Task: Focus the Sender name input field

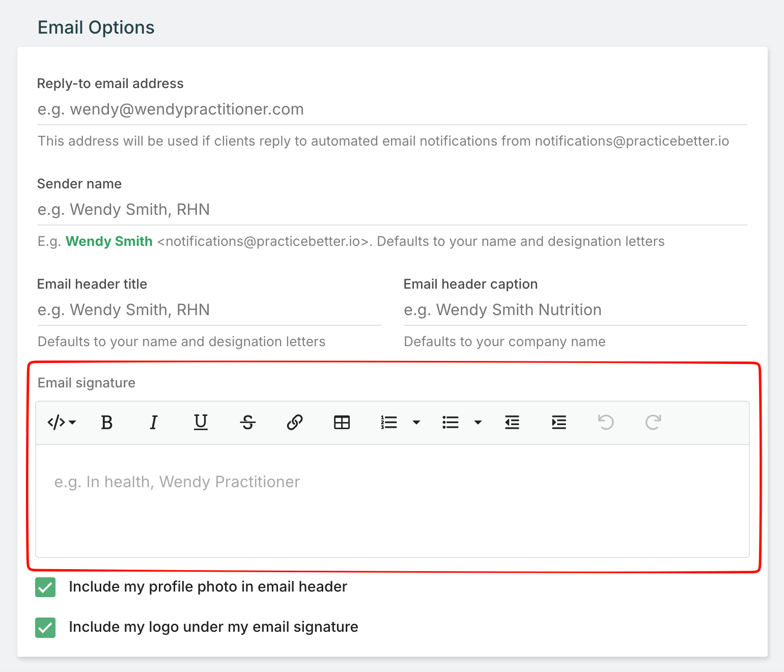Action: tap(392, 210)
